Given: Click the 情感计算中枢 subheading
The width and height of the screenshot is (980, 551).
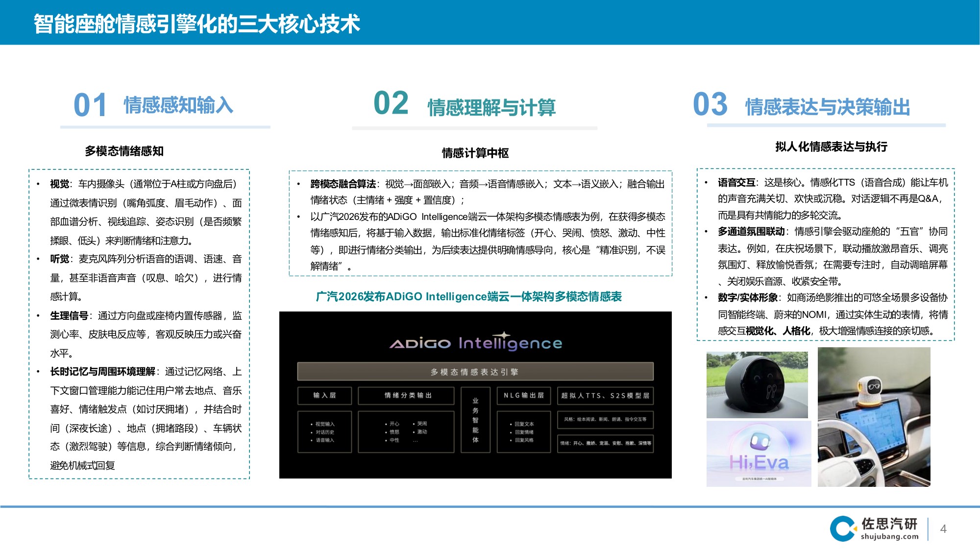Looking at the screenshot, I should [475, 153].
